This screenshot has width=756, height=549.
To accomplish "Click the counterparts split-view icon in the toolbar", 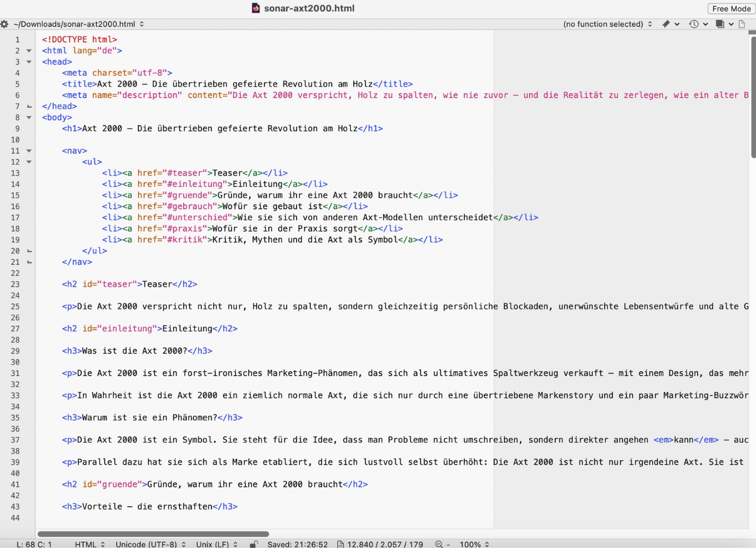I will pos(720,24).
